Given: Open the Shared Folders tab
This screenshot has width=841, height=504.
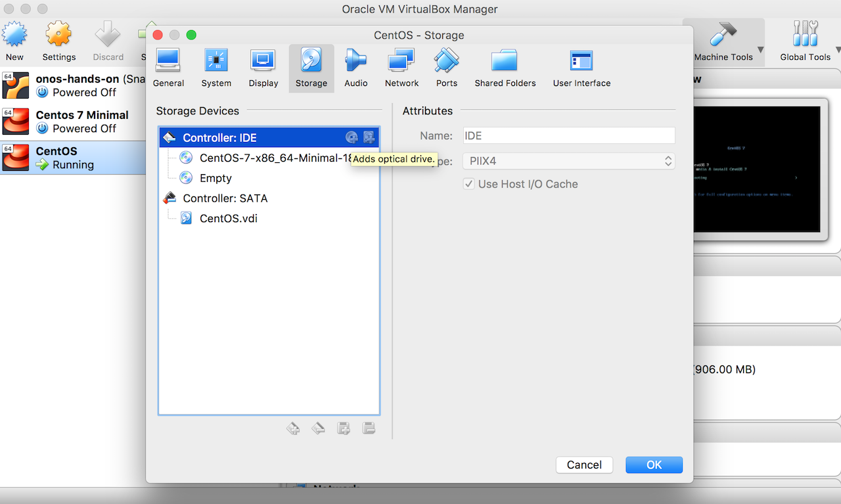Looking at the screenshot, I should pos(505,68).
